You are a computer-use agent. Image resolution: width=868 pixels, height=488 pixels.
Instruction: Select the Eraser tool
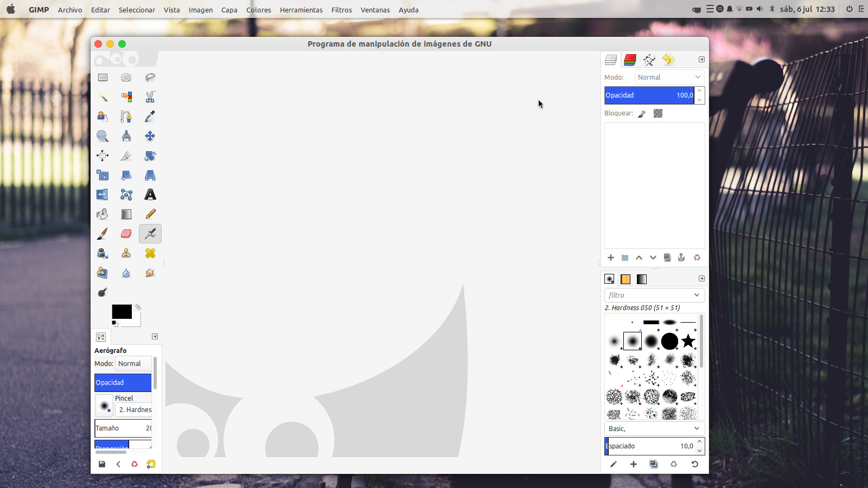pyautogui.click(x=126, y=234)
